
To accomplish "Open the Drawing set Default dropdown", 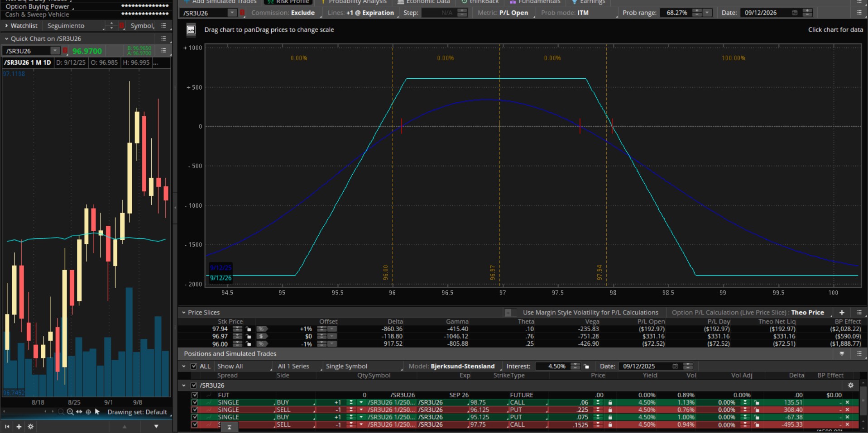I will pos(137,412).
